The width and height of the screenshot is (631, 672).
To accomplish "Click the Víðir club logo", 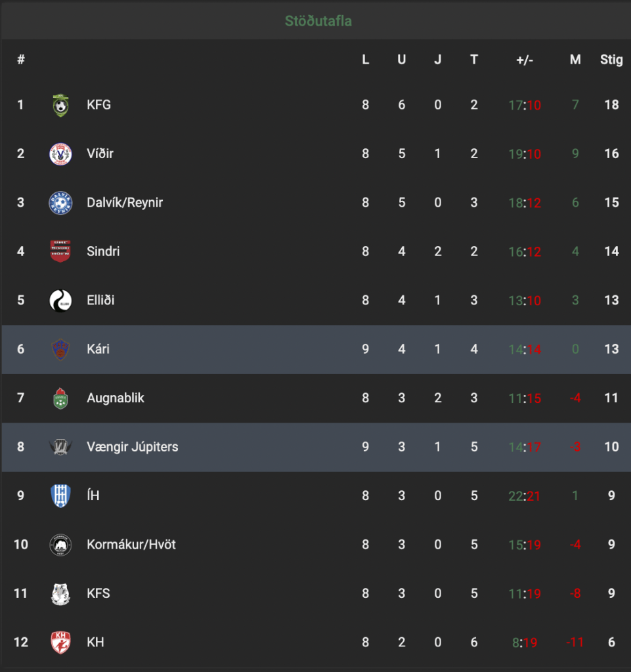I will tap(60, 154).
